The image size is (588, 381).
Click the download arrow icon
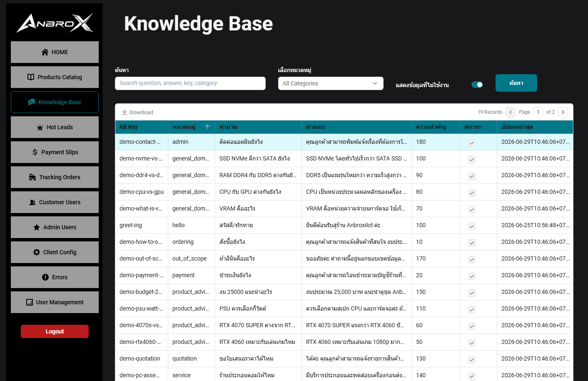click(125, 112)
